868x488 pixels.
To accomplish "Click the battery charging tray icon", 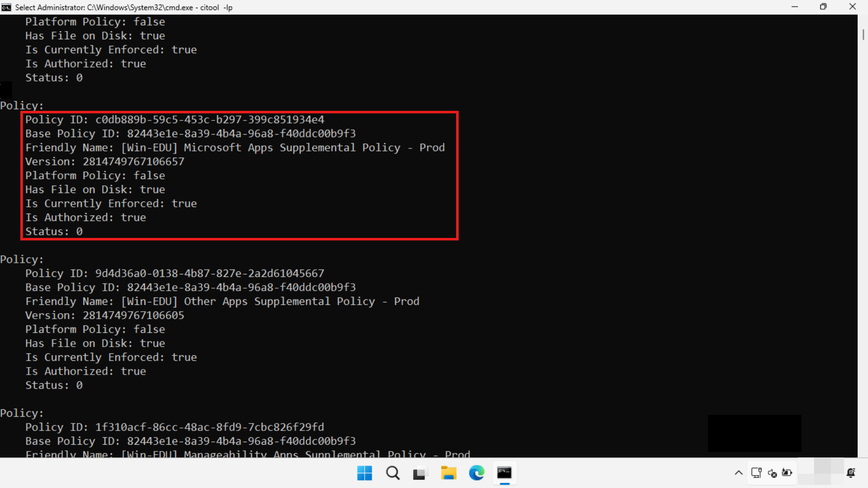I will coord(787,473).
